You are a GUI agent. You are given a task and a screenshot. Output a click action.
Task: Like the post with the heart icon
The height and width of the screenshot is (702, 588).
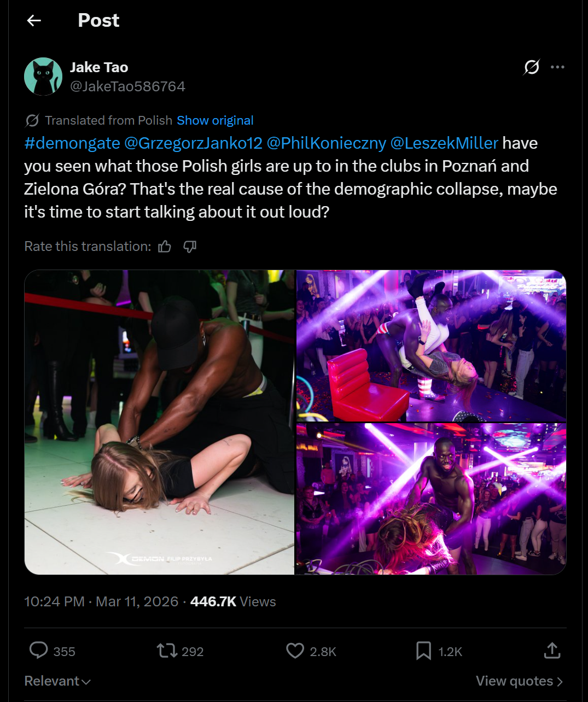point(295,651)
